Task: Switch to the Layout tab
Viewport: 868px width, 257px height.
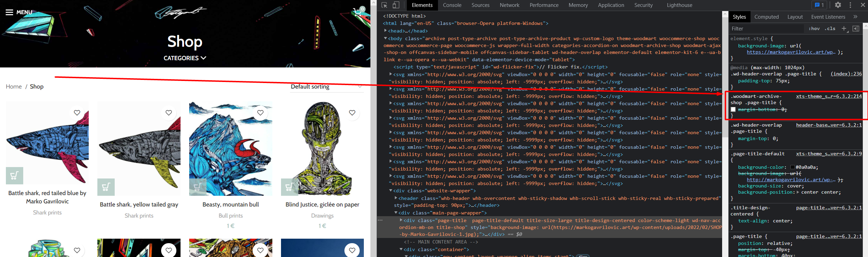Action: tap(795, 17)
